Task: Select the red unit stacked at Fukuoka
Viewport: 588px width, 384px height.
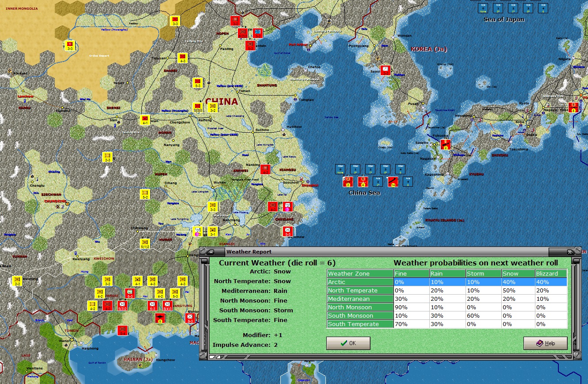Action: (x=446, y=145)
